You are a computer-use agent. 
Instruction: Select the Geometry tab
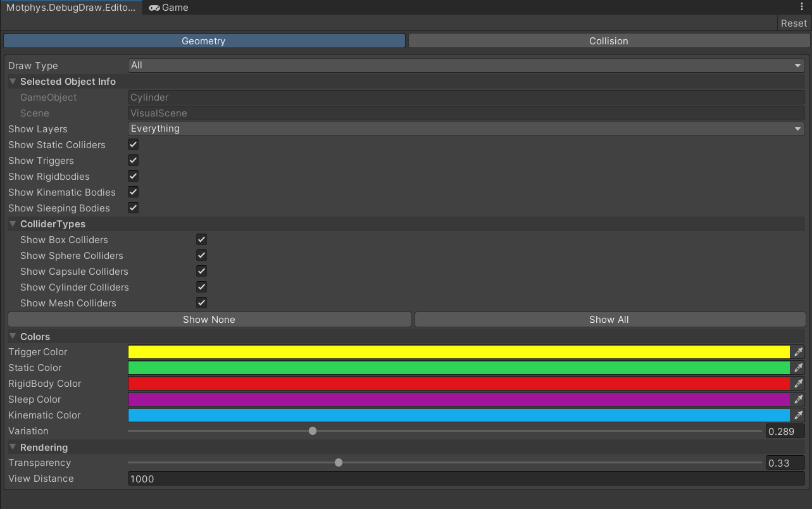tap(204, 41)
